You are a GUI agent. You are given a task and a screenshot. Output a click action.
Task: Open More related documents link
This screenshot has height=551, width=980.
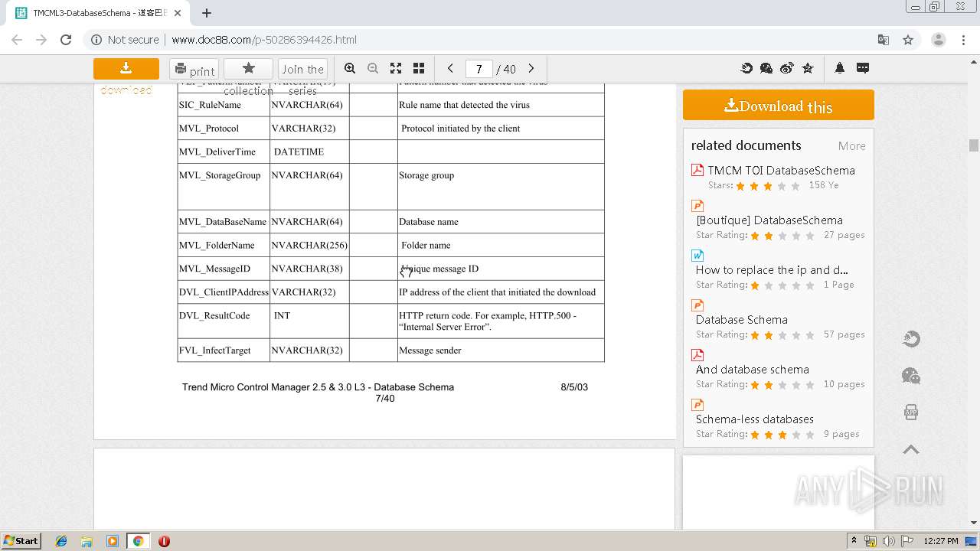851,146
